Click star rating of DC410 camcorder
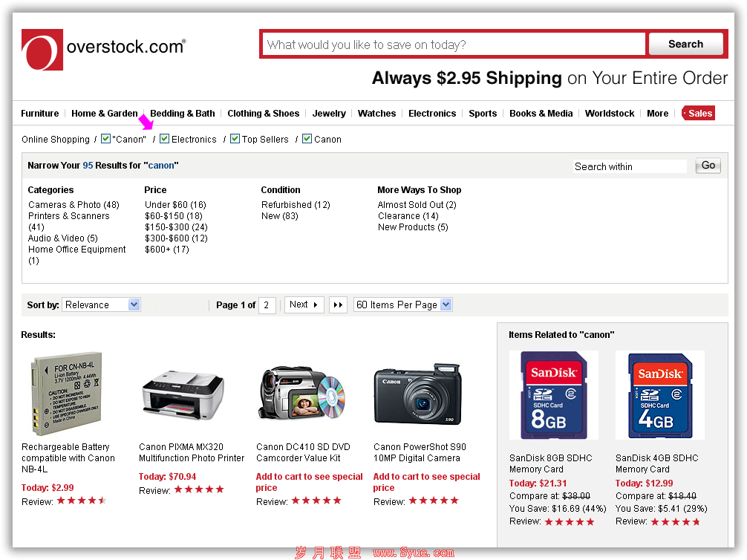 pyautogui.click(x=316, y=501)
